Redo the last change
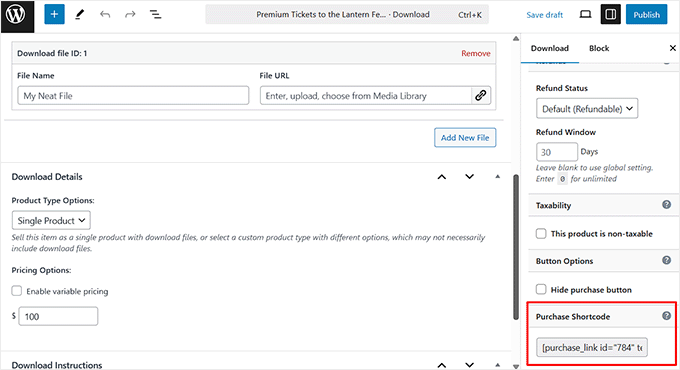The height and width of the screenshot is (370, 680). pyautogui.click(x=130, y=15)
